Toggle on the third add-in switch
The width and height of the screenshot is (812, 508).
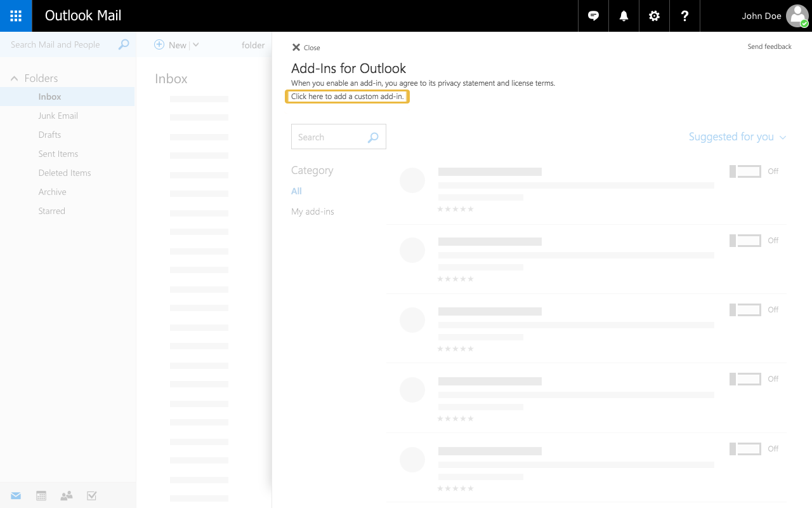745,310
